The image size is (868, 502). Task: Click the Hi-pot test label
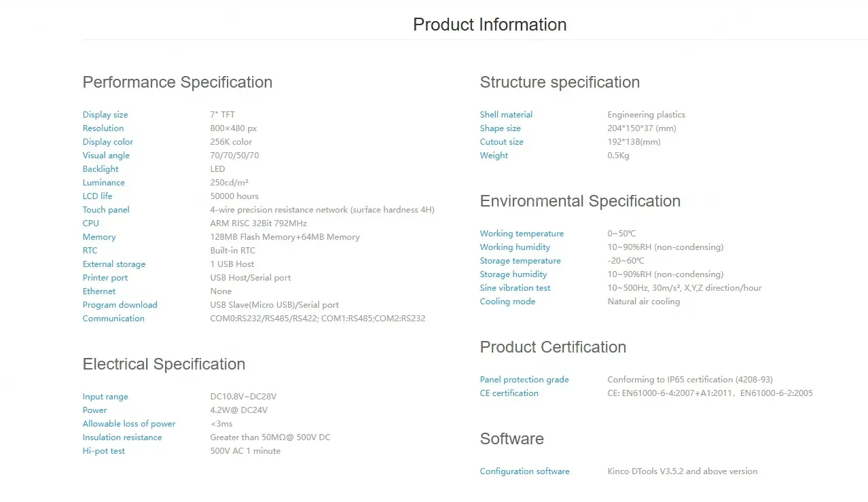(104, 451)
